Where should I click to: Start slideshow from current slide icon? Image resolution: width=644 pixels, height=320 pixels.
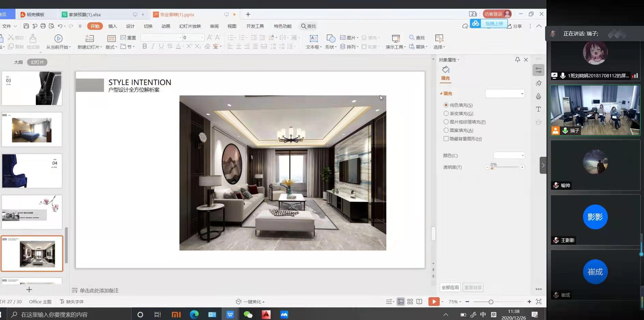[x=58, y=39]
